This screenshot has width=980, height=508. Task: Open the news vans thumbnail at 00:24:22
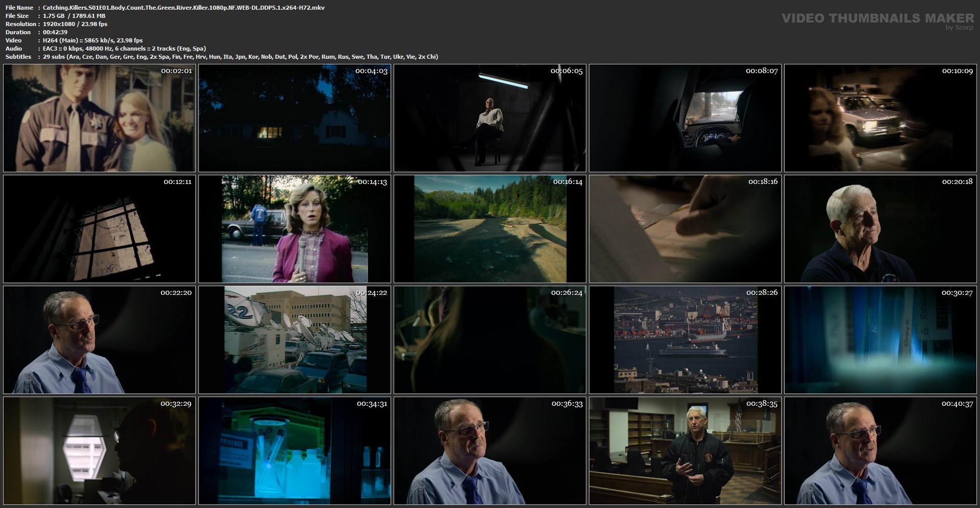294,340
